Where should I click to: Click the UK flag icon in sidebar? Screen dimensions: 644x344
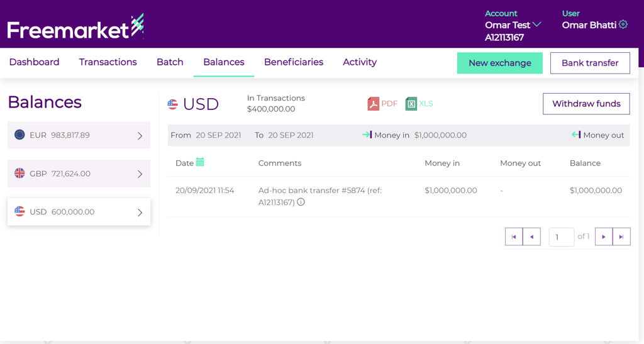point(19,173)
